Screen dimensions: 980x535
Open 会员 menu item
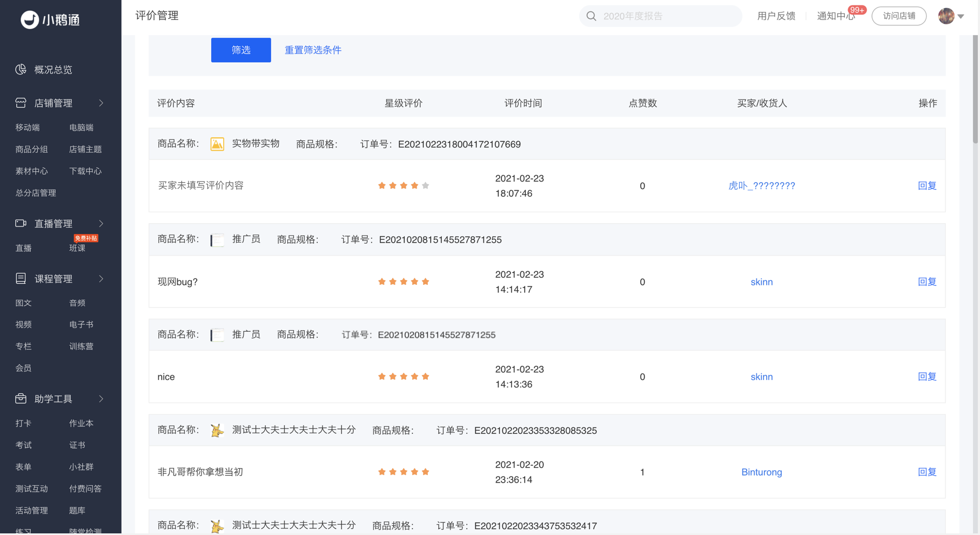(x=23, y=368)
